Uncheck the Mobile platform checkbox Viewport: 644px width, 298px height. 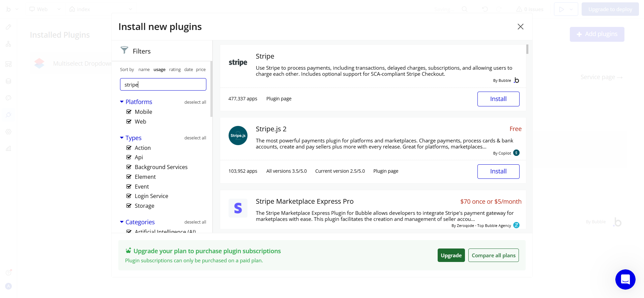[x=129, y=112]
